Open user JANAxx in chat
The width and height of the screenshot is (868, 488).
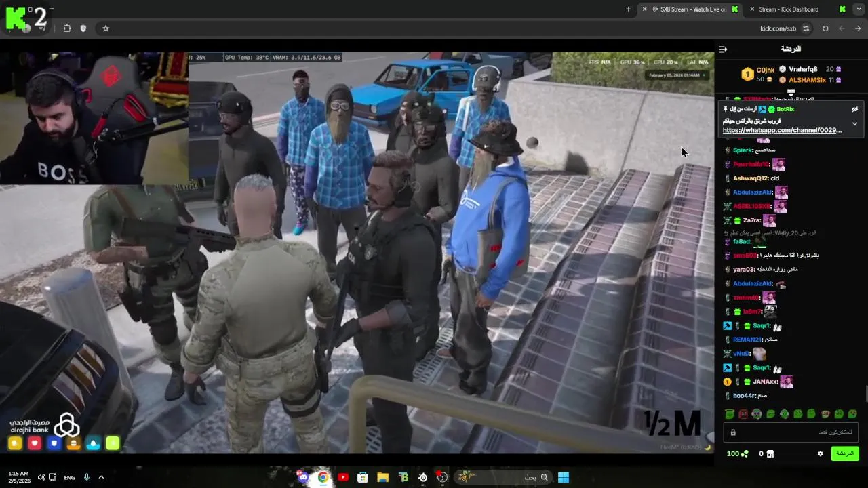click(x=765, y=382)
